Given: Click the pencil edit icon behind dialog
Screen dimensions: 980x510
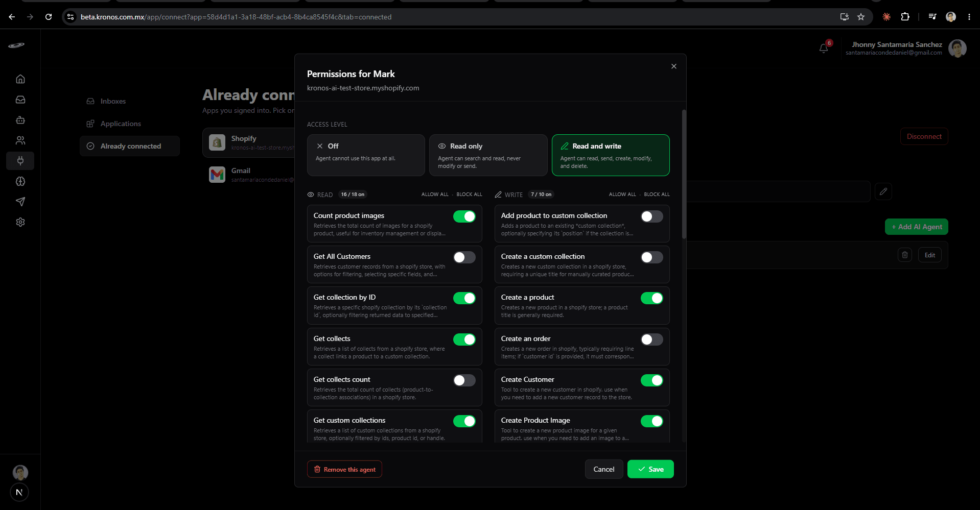Looking at the screenshot, I should [883, 191].
